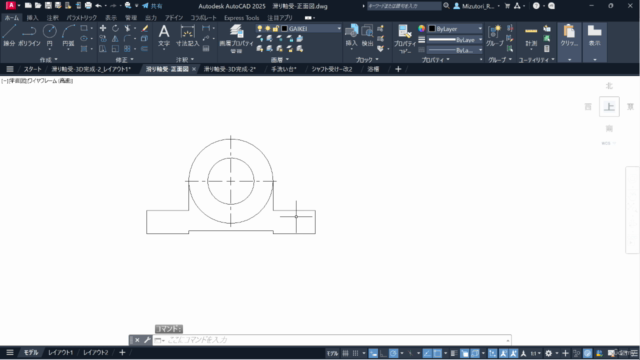Toggle snap mode in status bar
Image resolution: width=640 pixels, height=360 pixels.
tap(355, 353)
